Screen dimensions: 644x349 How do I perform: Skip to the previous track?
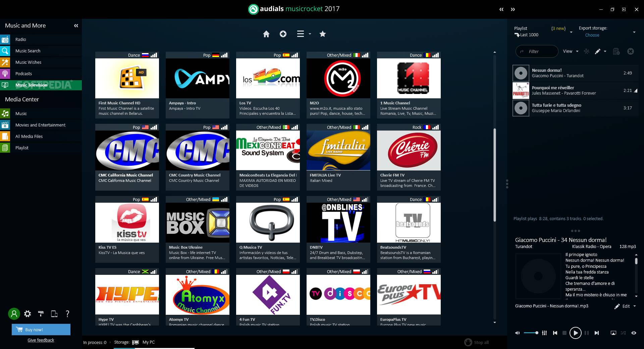click(x=555, y=333)
